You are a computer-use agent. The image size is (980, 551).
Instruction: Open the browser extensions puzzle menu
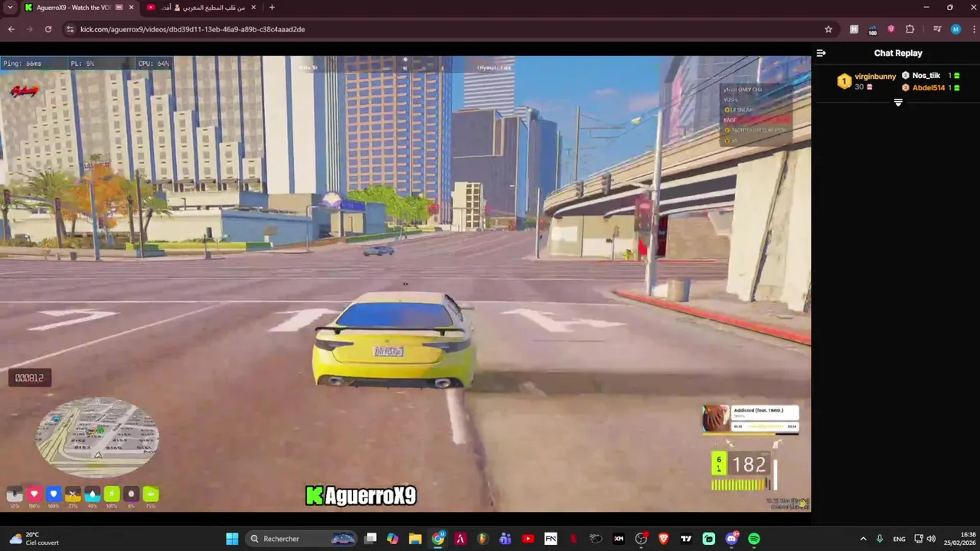(x=910, y=29)
